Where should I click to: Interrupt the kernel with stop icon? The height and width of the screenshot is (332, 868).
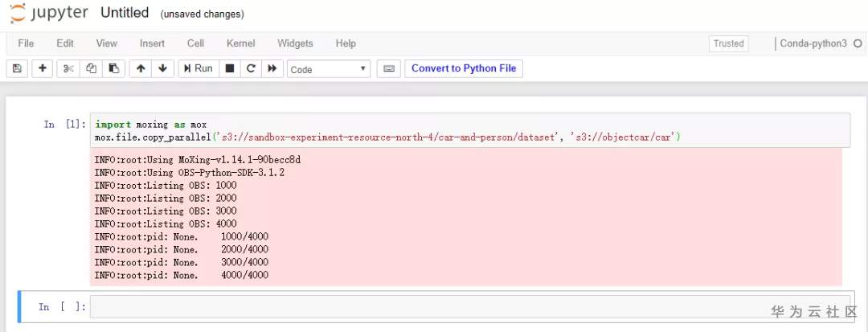click(x=230, y=69)
